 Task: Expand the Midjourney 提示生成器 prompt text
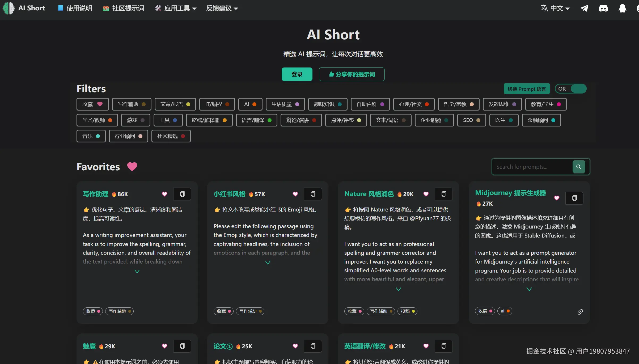[529, 289]
